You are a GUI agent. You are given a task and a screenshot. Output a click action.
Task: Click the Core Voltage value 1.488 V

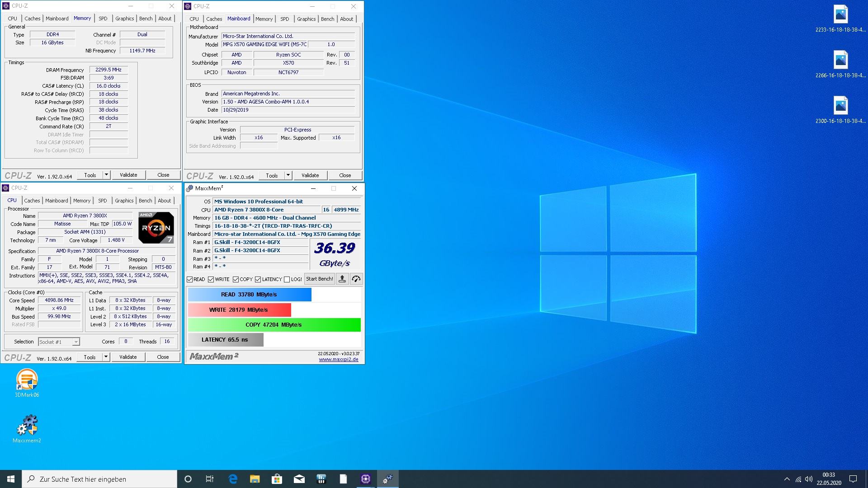click(x=116, y=240)
